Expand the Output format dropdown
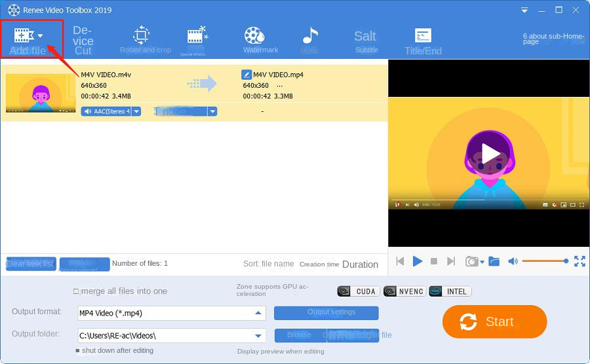The image size is (590, 364). click(258, 313)
